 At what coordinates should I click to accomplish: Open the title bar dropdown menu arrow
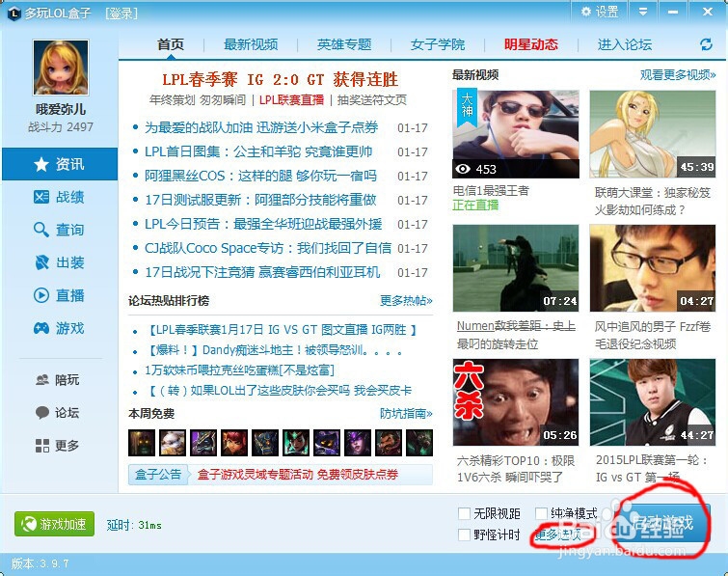click(643, 12)
